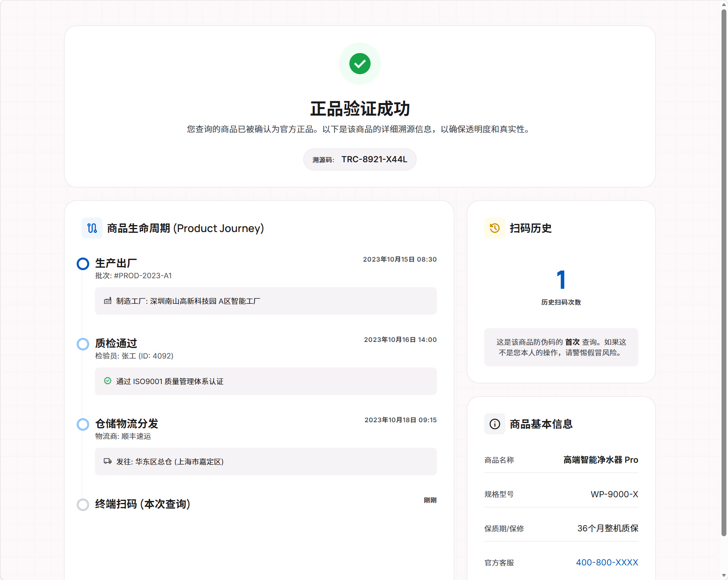Click timestamp 2023年10月15日 08:30
The image size is (728, 580).
pyautogui.click(x=400, y=260)
